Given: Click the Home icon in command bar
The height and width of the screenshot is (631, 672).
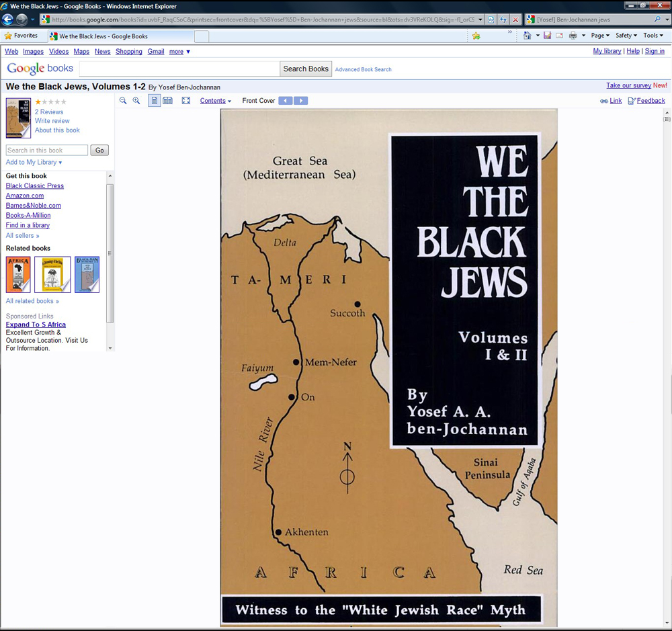Looking at the screenshot, I should tap(527, 36).
